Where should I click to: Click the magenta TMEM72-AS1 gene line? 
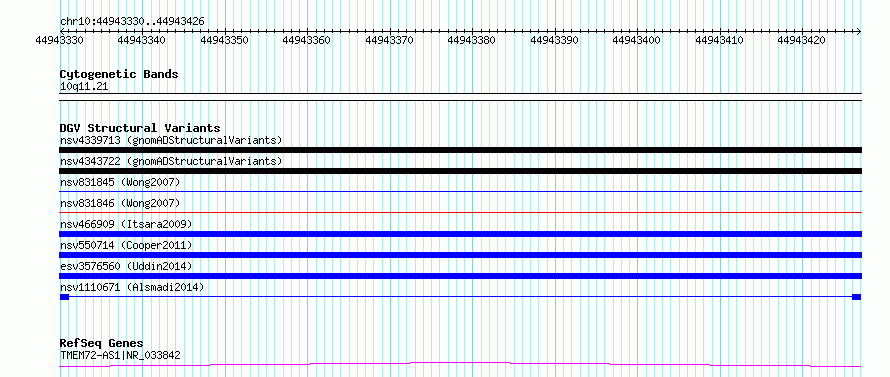(460, 364)
